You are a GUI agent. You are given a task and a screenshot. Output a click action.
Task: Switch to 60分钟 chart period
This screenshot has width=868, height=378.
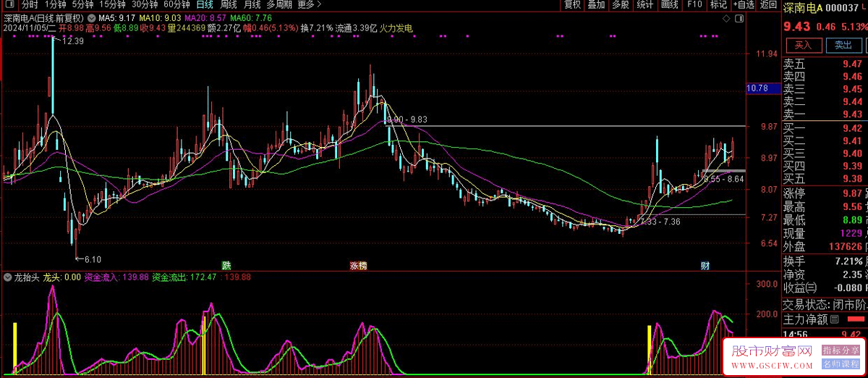pos(177,4)
